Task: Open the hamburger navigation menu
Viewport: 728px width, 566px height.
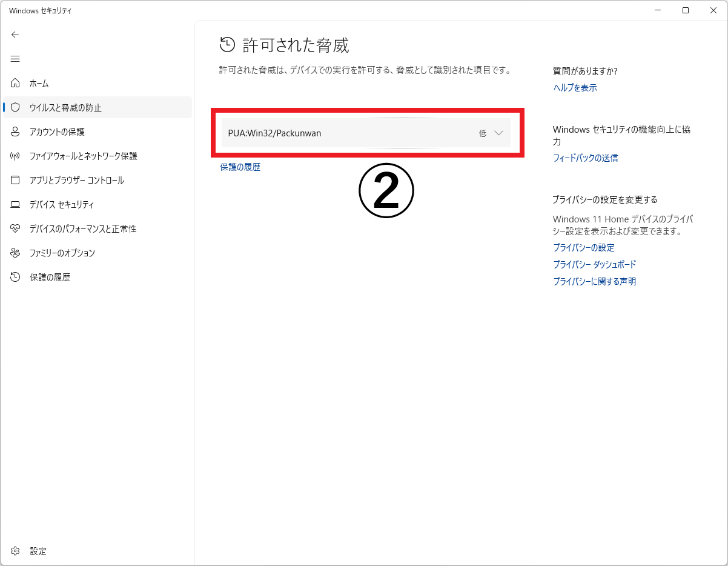Action: [x=15, y=59]
